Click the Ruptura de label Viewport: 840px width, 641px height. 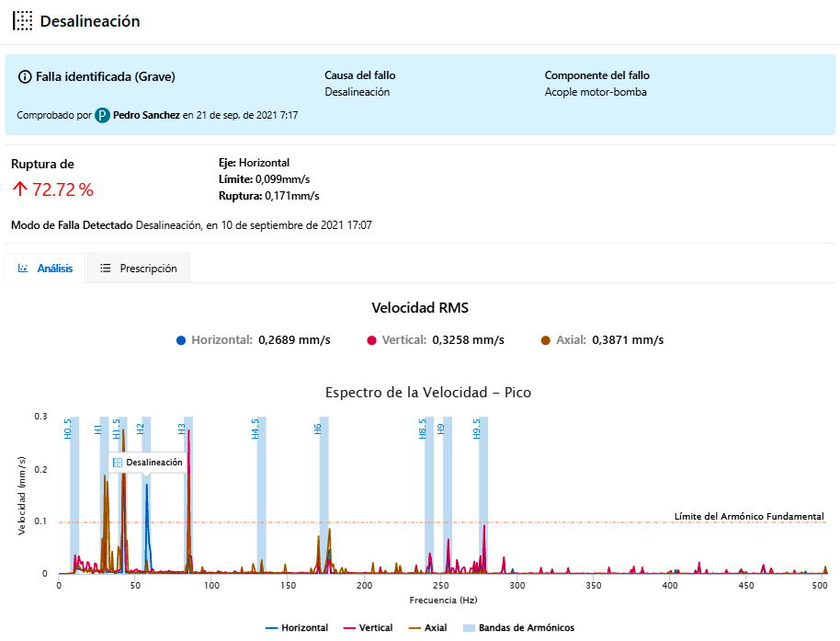coord(42,164)
